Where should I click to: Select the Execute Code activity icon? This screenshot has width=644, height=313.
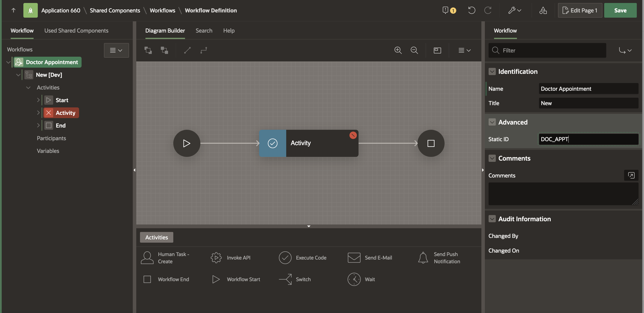pyautogui.click(x=285, y=258)
